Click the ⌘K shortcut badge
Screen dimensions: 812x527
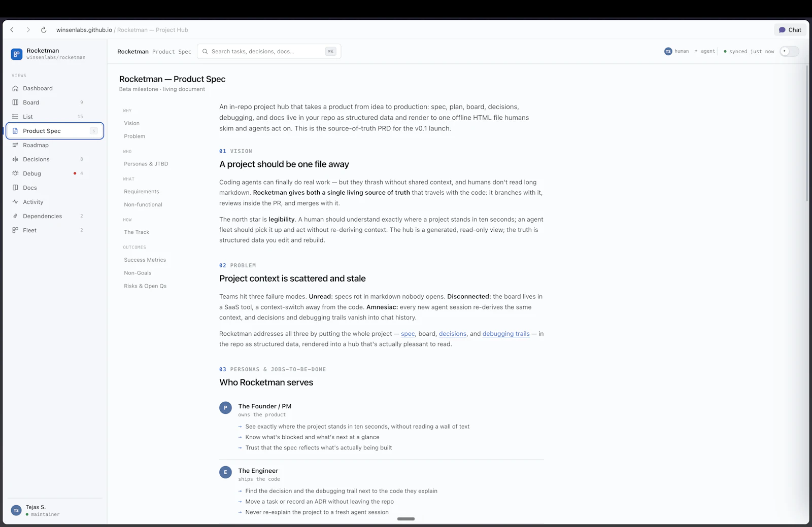[330, 51]
